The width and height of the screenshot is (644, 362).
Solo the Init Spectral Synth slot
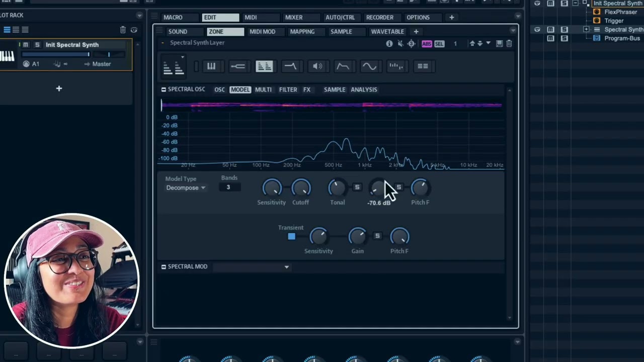(37, 45)
